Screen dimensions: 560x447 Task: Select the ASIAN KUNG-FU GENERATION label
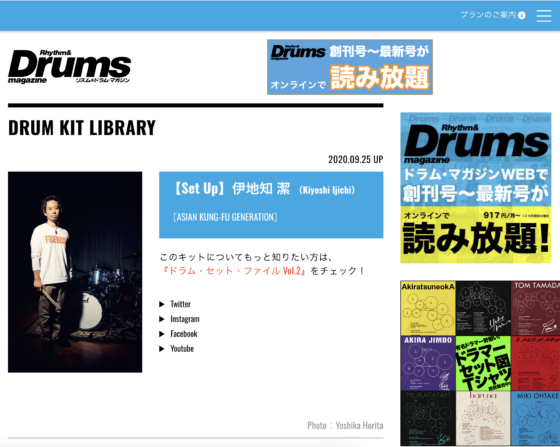tap(225, 217)
